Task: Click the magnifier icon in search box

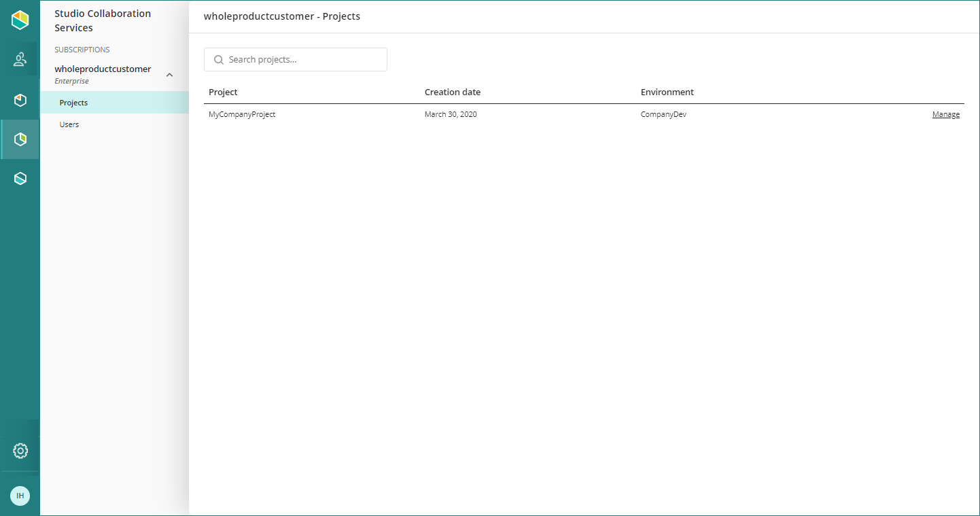Action: click(x=219, y=60)
